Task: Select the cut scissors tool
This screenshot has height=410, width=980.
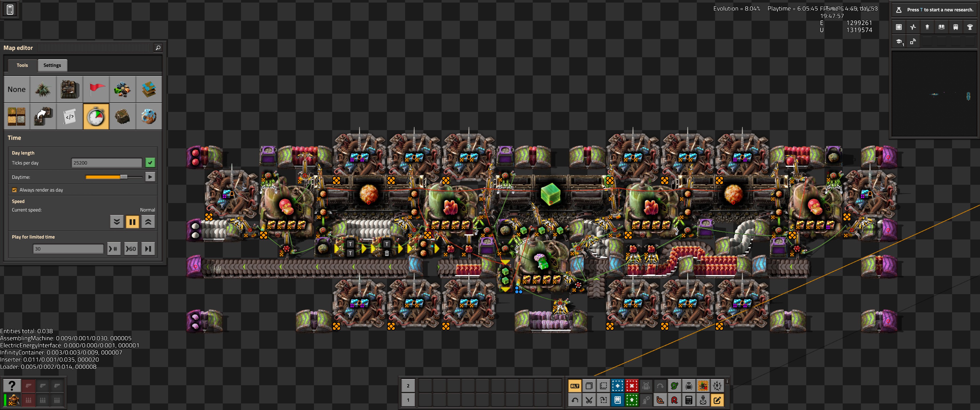Action: tap(589, 400)
